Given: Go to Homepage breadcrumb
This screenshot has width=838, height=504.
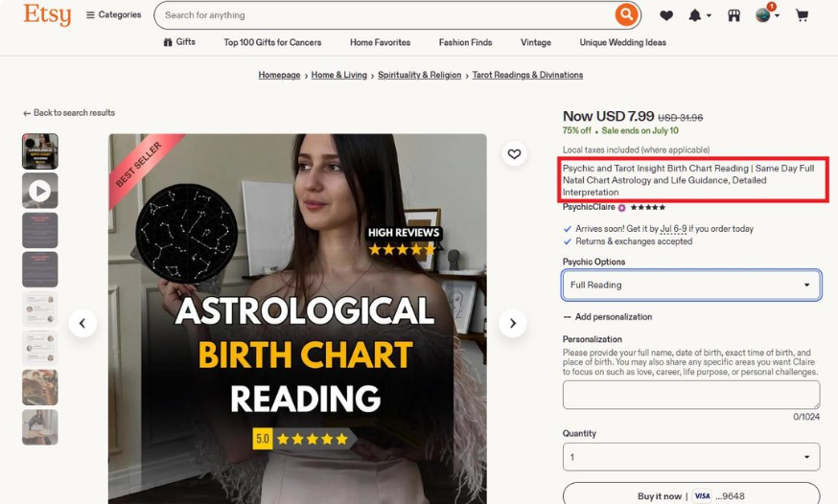Looking at the screenshot, I should click(279, 75).
